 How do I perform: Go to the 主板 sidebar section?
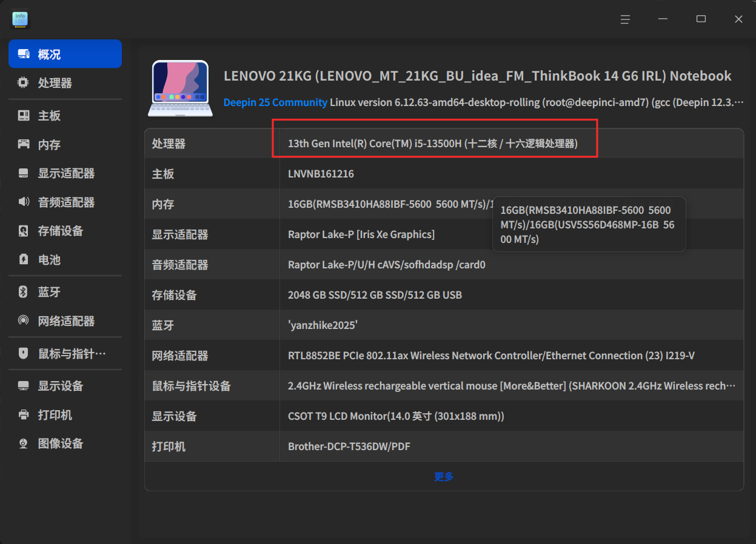(x=65, y=116)
